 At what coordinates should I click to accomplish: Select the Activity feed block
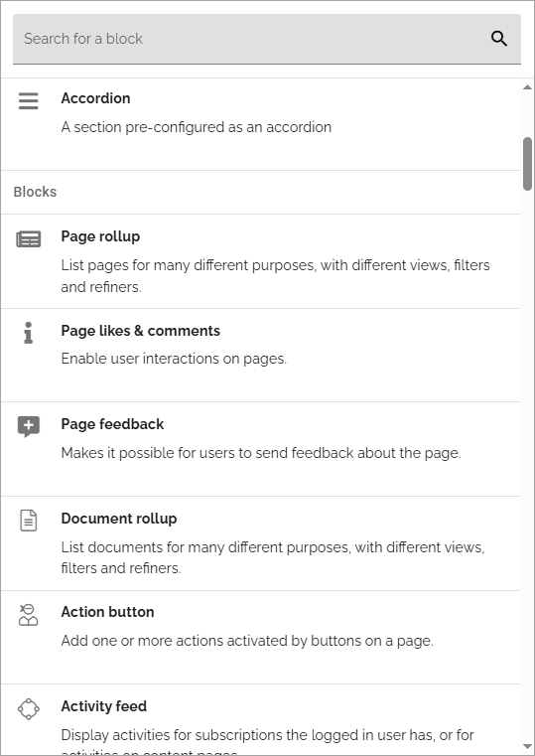point(260,720)
